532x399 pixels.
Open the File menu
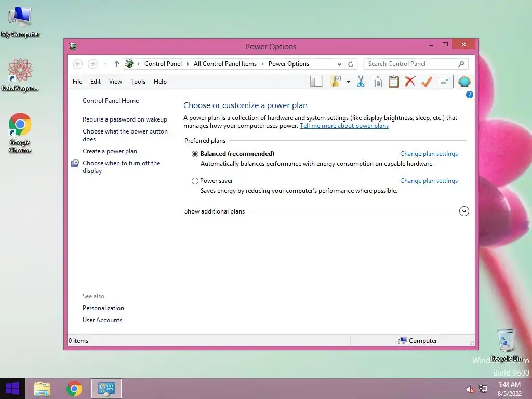pos(77,82)
